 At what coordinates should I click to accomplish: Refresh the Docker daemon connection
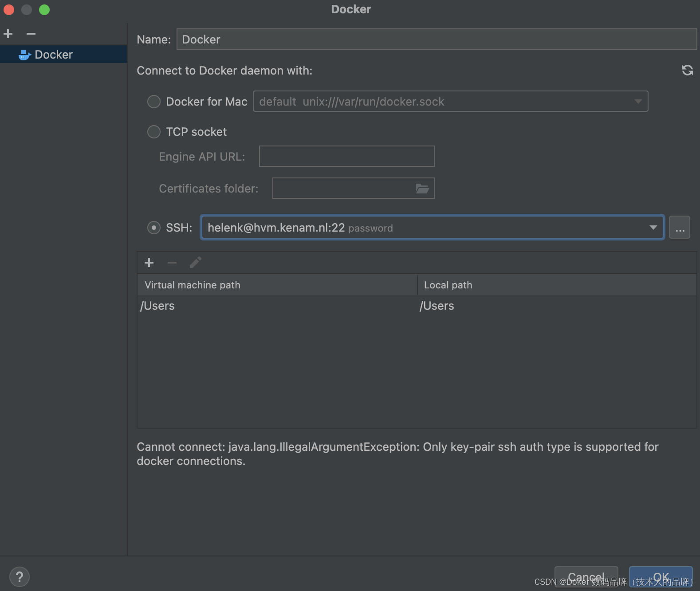click(x=687, y=70)
